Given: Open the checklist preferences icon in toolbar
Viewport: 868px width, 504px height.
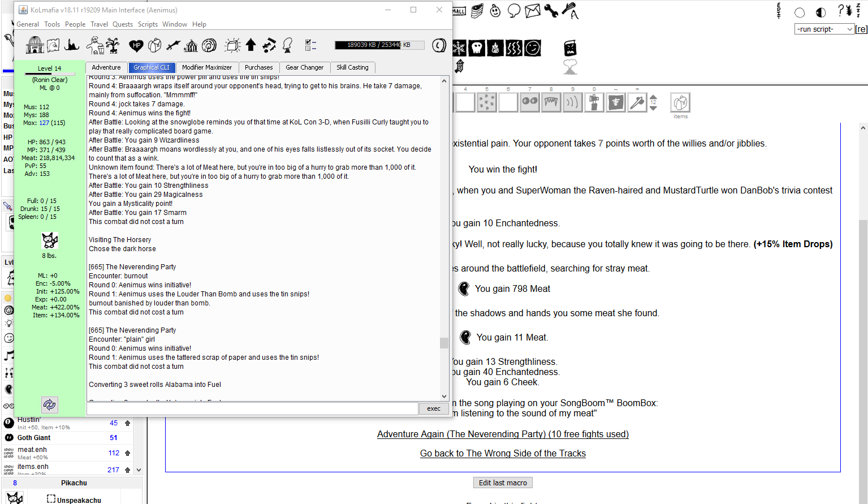Looking at the screenshot, I should 310,45.
